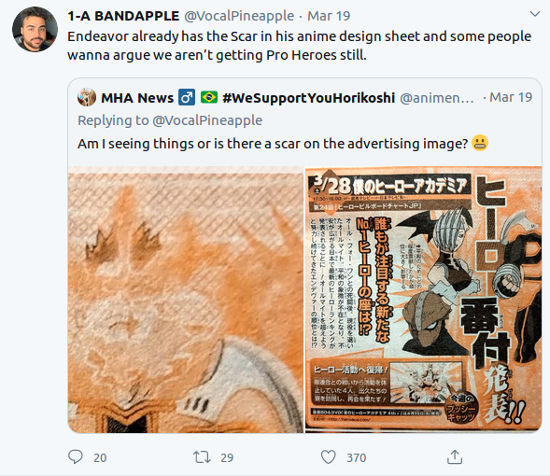The height and width of the screenshot is (476, 550).
Task: Open the @VocalPineapple handle in header
Action: pos(239,16)
